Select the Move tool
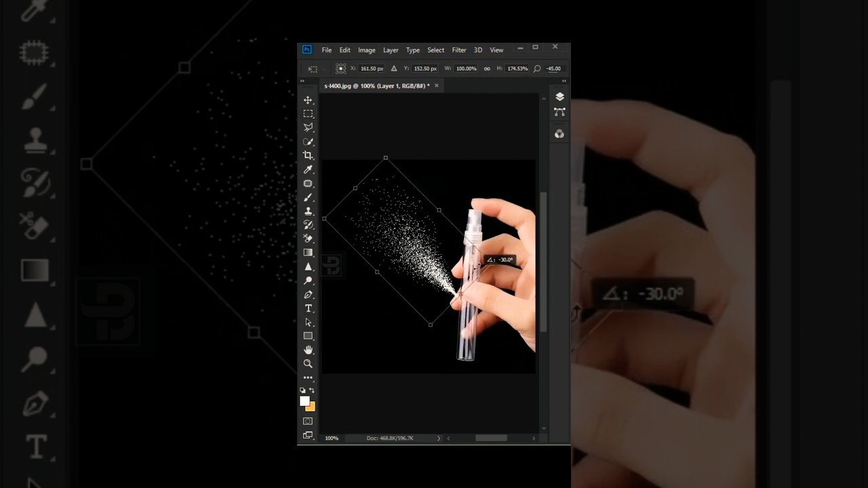 (308, 100)
